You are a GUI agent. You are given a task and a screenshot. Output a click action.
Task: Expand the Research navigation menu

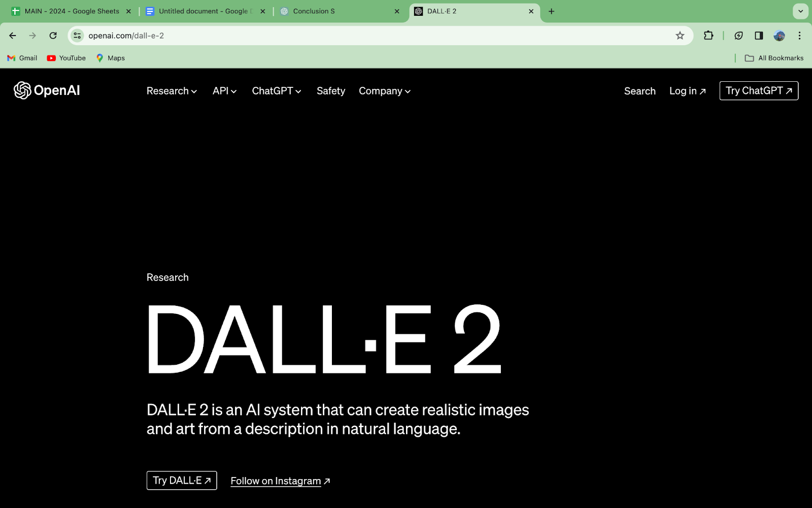(x=172, y=91)
